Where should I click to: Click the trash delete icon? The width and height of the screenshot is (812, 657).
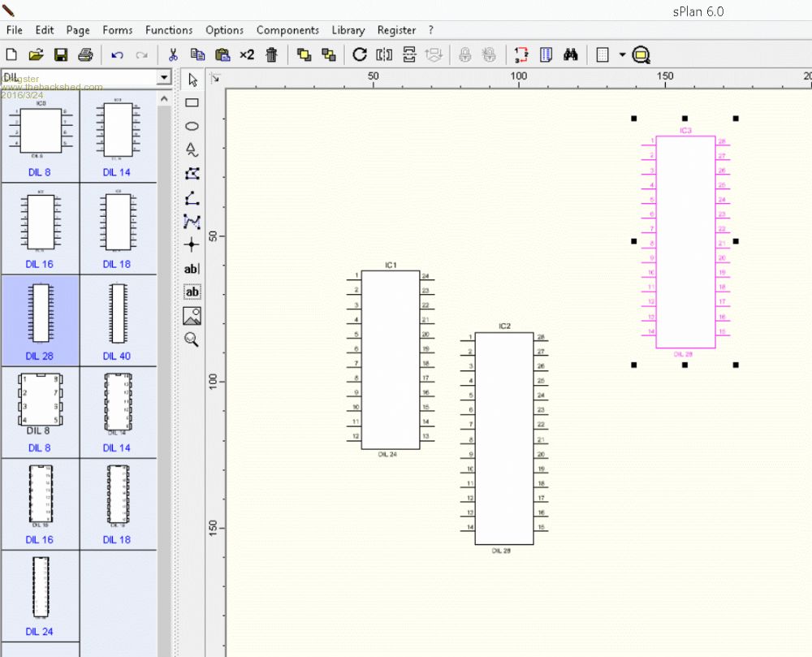click(272, 55)
